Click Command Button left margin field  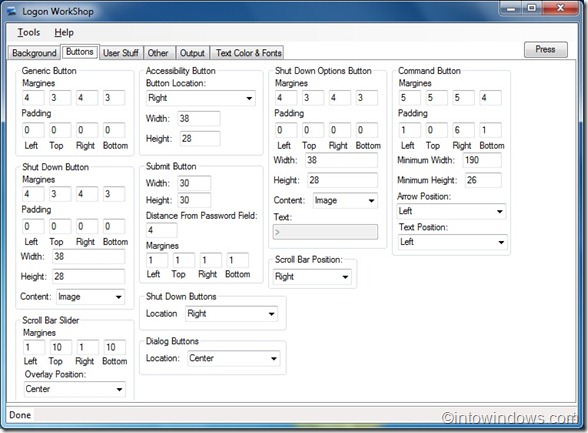(410, 98)
